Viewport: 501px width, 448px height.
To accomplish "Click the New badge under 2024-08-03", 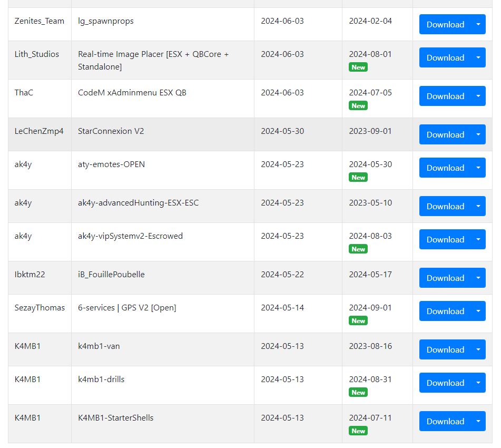I will (x=358, y=249).
